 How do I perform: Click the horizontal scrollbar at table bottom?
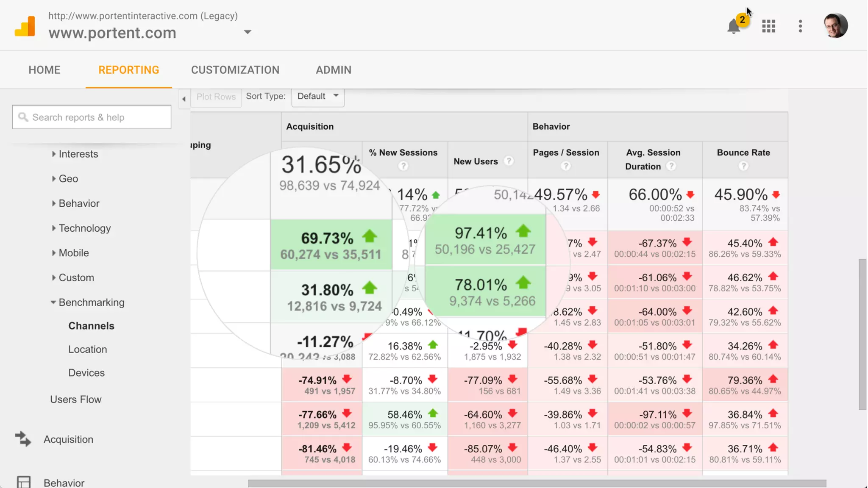pos(537,483)
